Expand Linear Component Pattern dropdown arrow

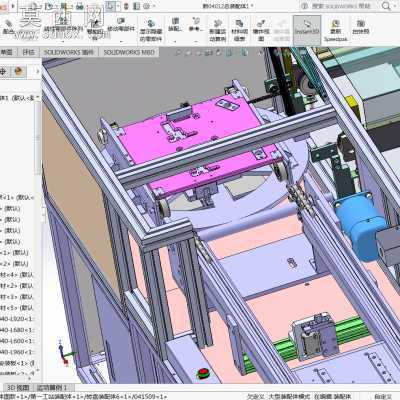pyautogui.click(x=63, y=41)
